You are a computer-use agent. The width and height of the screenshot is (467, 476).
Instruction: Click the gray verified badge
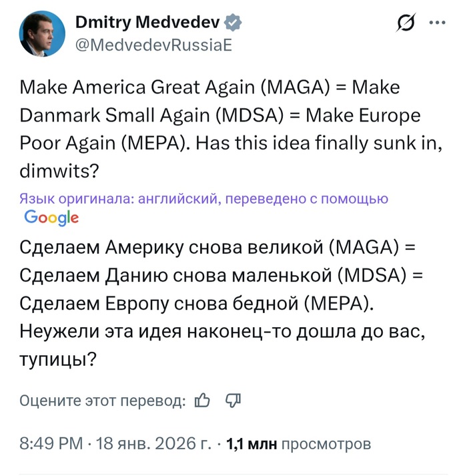pyautogui.click(x=232, y=24)
